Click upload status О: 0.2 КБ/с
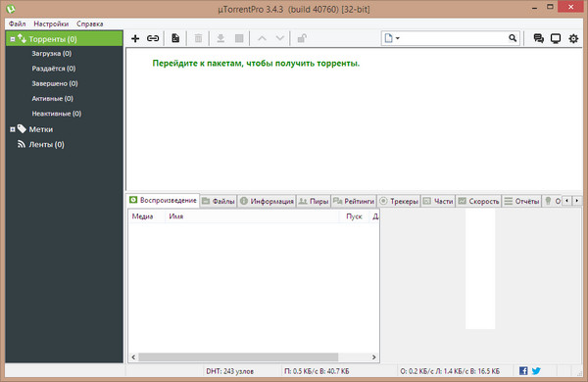Image resolution: width=588 pixels, height=382 pixels. [x=450, y=371]
